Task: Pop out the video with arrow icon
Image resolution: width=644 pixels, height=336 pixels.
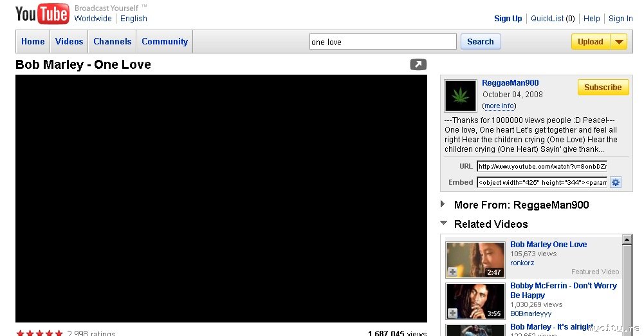Action: 418,64
